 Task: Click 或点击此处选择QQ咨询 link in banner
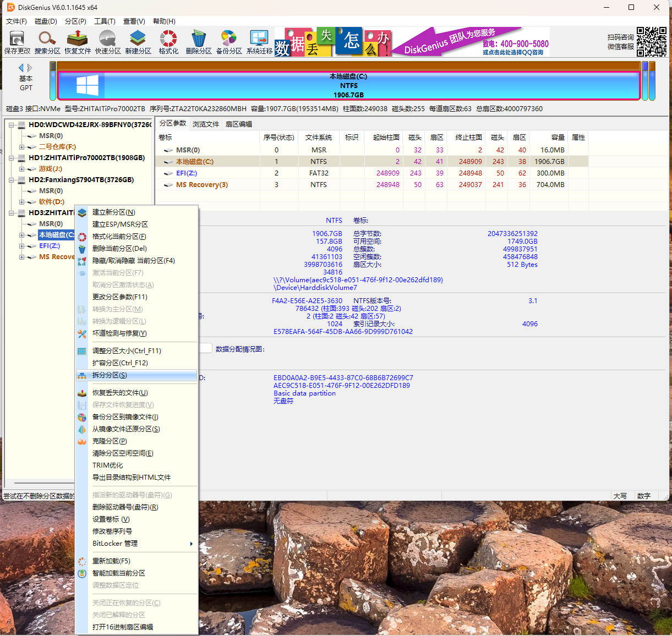point(513,52)
